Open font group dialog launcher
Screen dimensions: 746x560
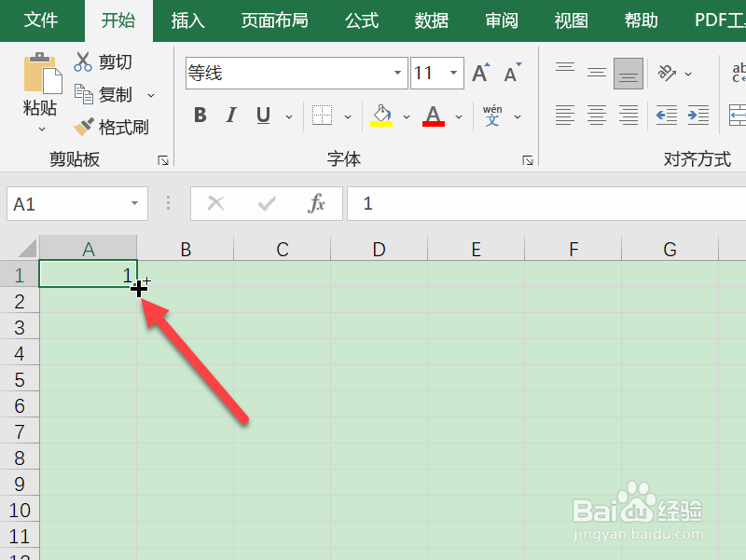527,160
